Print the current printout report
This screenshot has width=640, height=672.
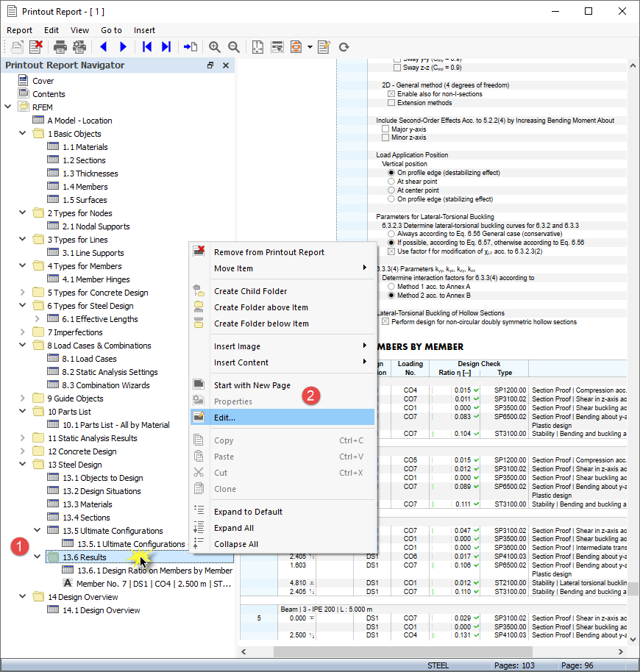pyautogui.click(x=59, y=47)
